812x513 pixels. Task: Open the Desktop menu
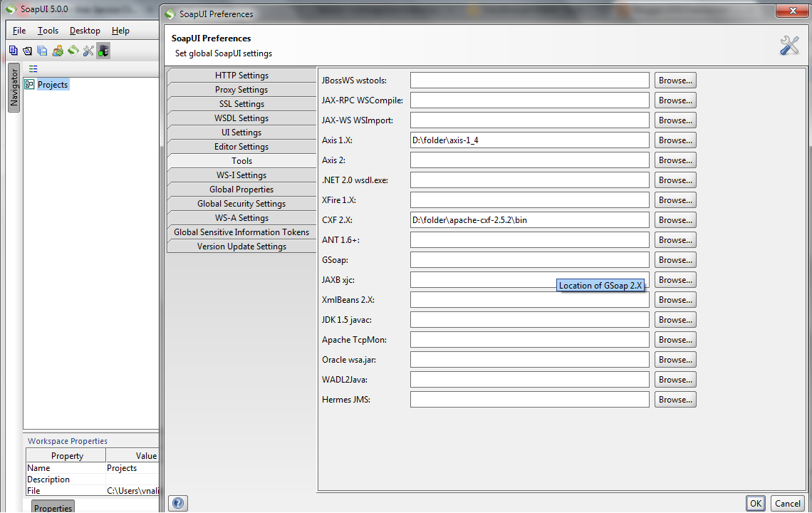click(85, 31)
